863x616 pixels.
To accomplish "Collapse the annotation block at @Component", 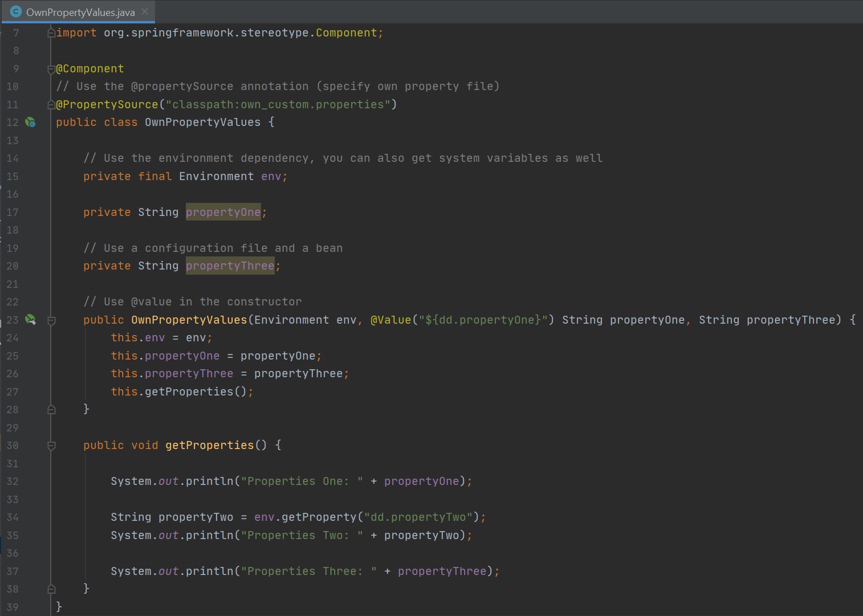I will [x=51, y=69].
